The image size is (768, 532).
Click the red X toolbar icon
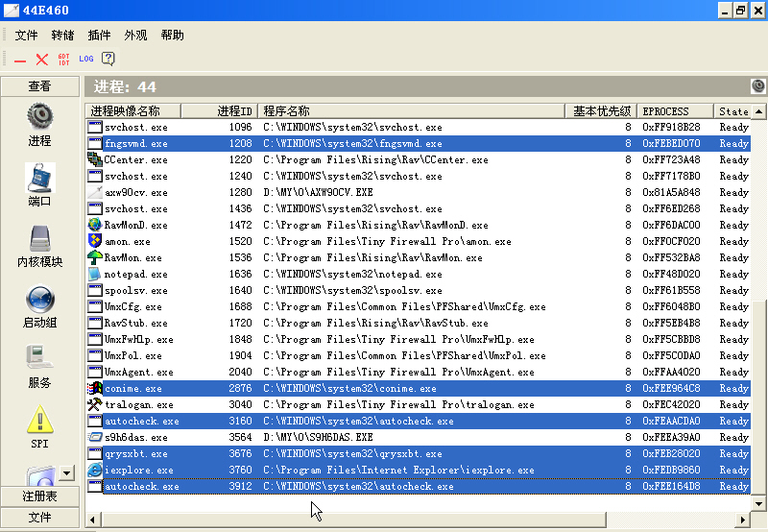(x=42, y=60)
